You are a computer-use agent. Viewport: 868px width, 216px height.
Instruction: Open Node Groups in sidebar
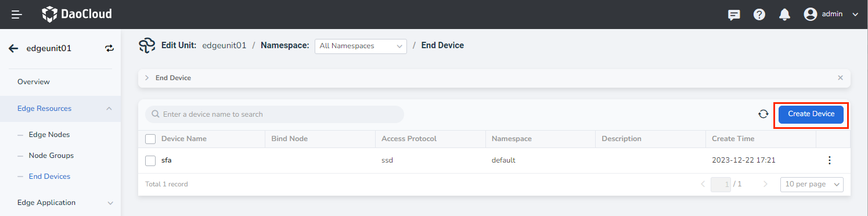click(51, 156)
